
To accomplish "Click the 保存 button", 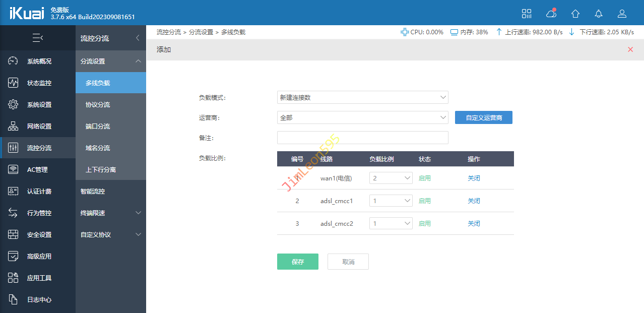I will pos(297,262).
